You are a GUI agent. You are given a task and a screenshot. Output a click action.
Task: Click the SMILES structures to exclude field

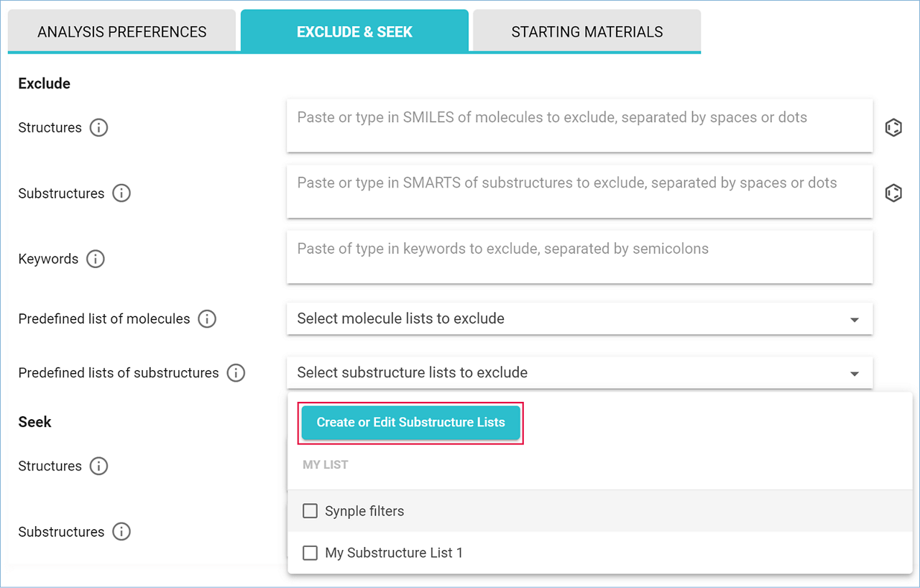coord(579,126)
